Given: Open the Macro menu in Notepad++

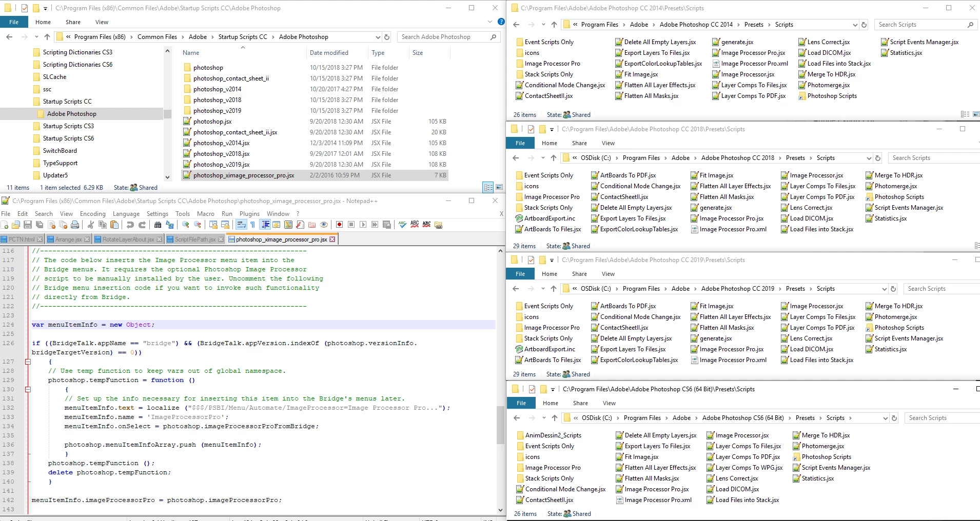Looking at the screenshot, I should pos(206,213).
